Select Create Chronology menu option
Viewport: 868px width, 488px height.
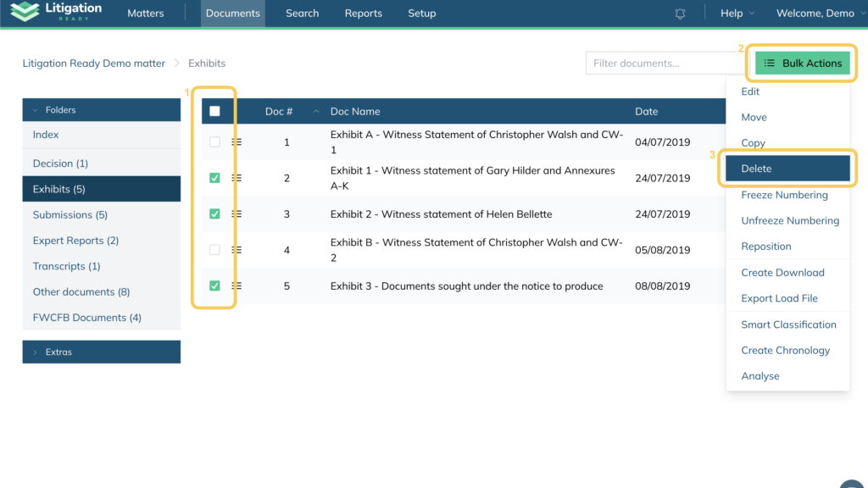coord(785,350)
